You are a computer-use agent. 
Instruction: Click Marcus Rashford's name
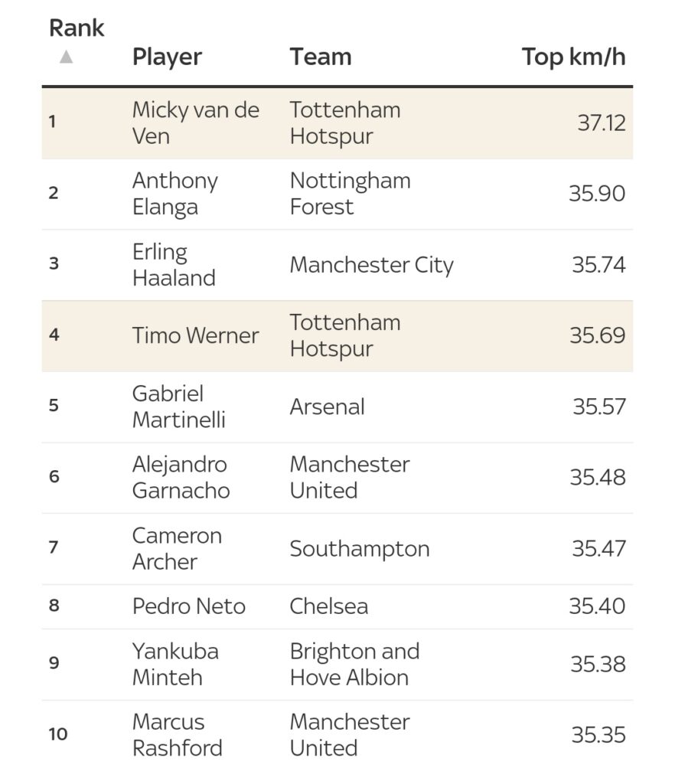tap(177, 735)
